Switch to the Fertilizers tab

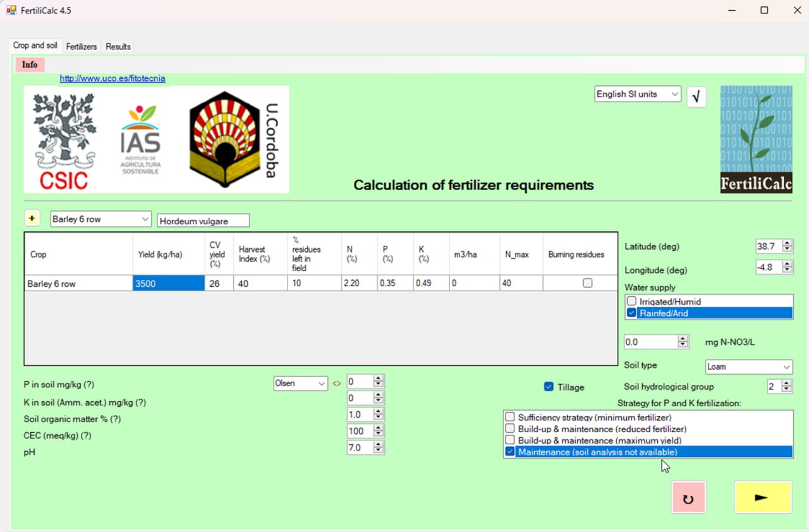tap(82, 47)
